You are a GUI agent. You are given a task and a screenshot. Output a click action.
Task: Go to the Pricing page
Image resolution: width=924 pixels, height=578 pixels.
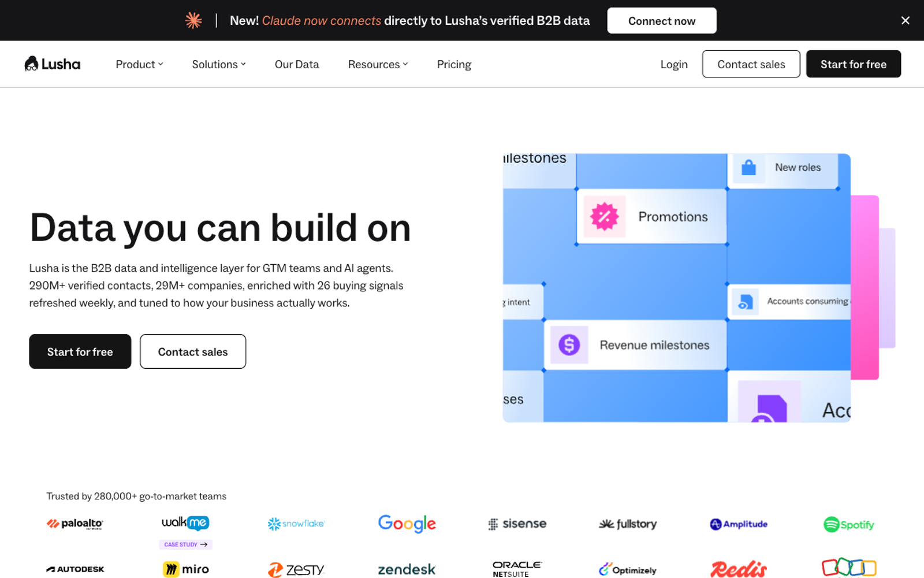pyautogui.click(x=454, y=64)
